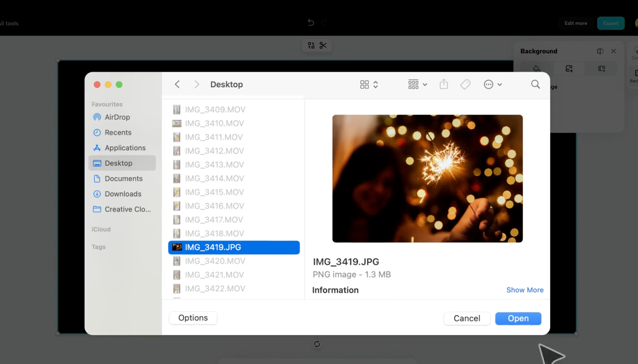Click Edit more in editor header
The image size is (638, 364).
click(x=576, y=23)
